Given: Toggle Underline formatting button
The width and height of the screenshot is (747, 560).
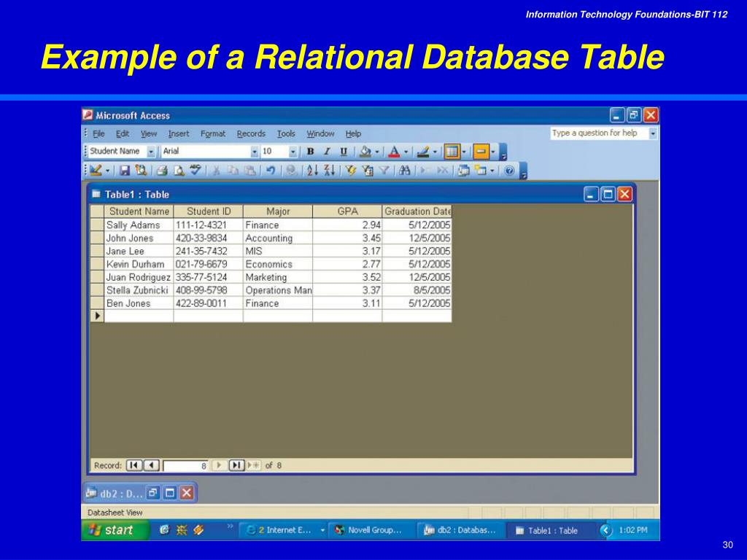Looking at the screenshot, I should [344, 152].
